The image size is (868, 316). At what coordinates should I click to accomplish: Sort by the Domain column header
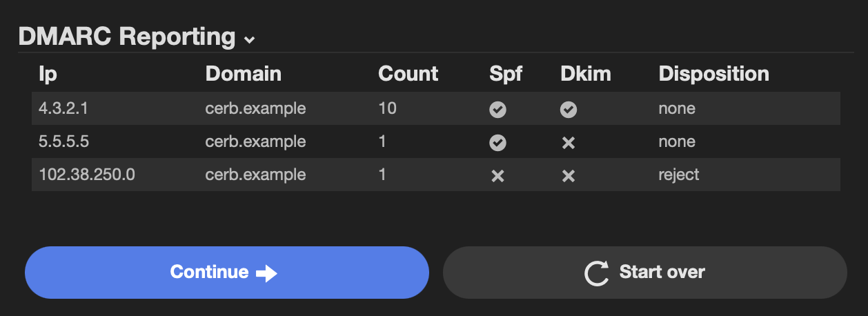pos(244,74)
